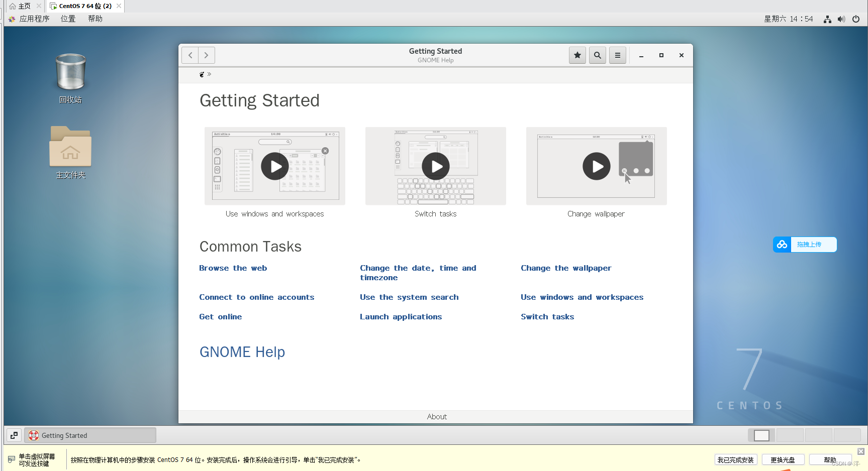Open the Launch applications link

[x=401, y=317]
